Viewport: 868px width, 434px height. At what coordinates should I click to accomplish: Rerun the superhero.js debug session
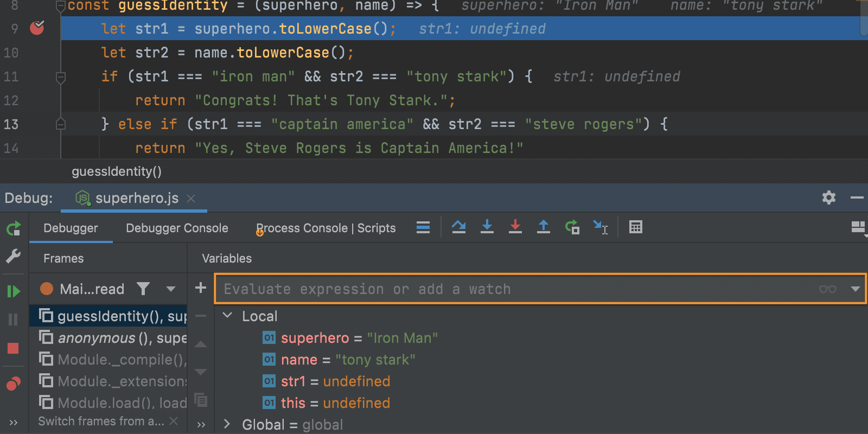pyautogui.click(x=14, y=228)
